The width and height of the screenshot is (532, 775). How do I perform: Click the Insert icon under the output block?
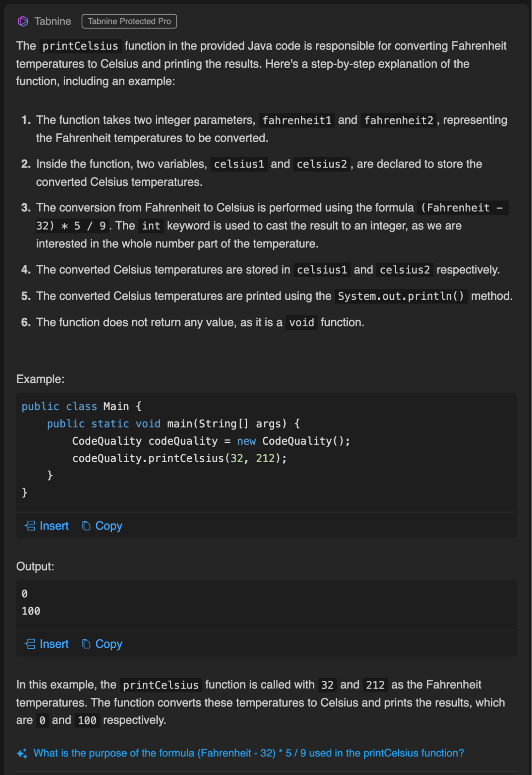click(x=30, y=644)
